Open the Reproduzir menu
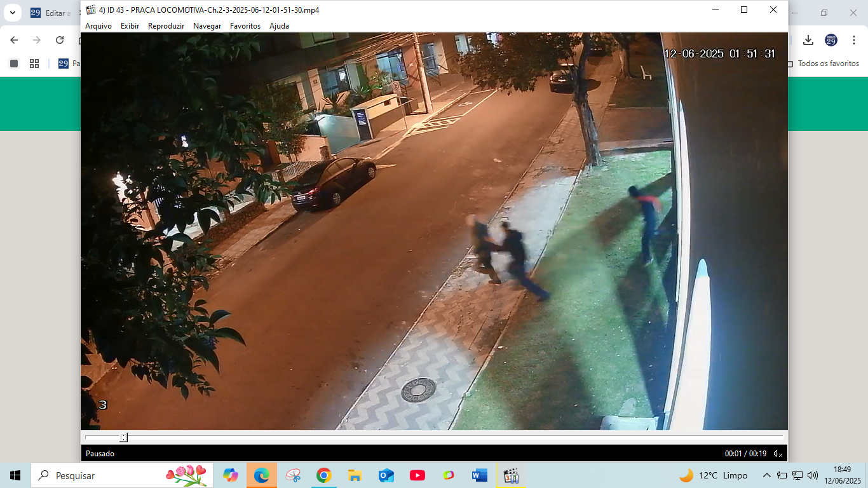This screenshot has height=488, width=868. pos(166,26)
